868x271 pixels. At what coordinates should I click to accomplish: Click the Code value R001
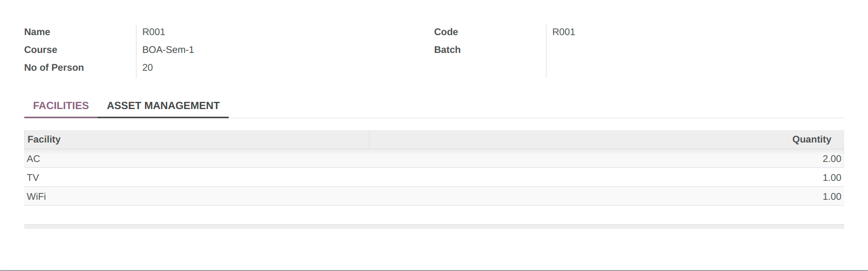point(564,32)
